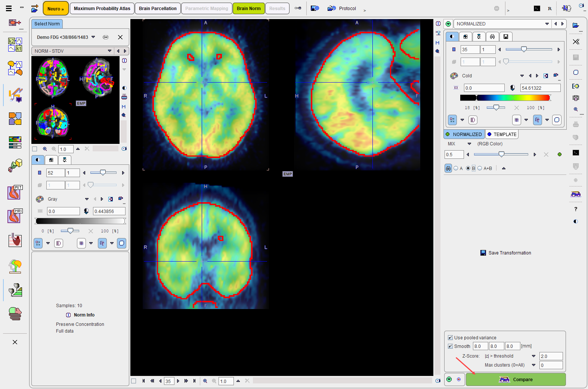Toggle checkbox below thumbnail view

click(x=35, y=149)
